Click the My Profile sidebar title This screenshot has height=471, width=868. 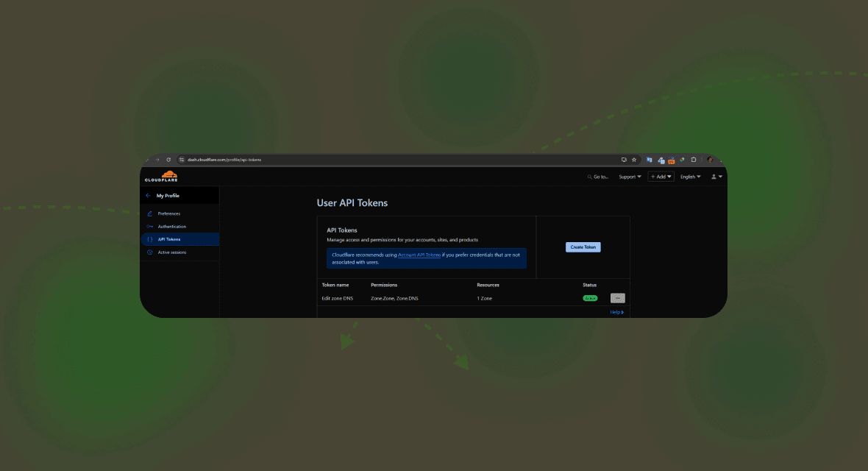click(168, 196)
